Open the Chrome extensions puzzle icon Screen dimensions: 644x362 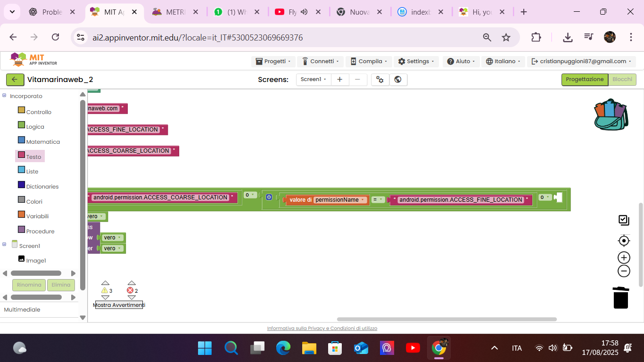coord(536,37)
